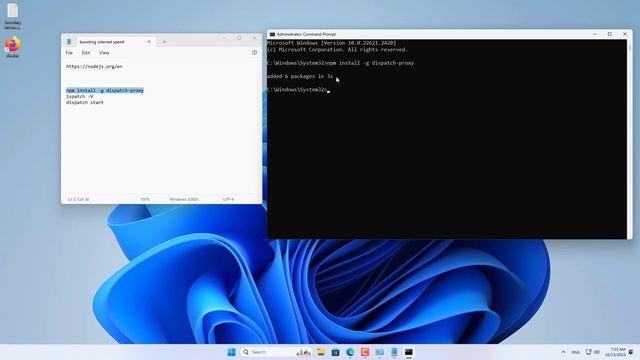This screenshot has height=360, width=640.
Task: Open the red C app on the taskbar
Action: tap(364, 352)
